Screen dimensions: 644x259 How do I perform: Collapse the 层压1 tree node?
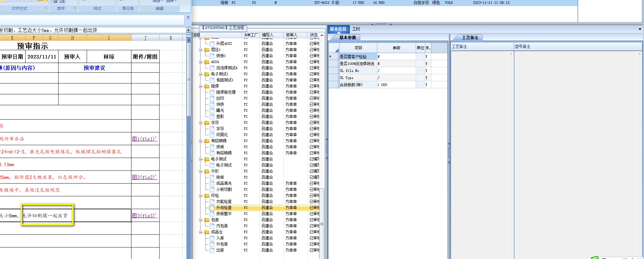(x=200, y=50)
